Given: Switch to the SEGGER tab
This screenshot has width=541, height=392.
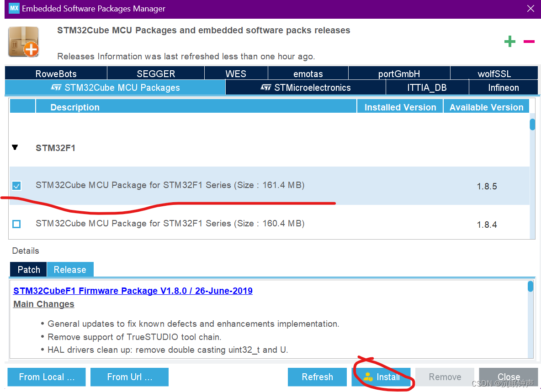Looking at the screenshot, I should click(x=156, y=73).
